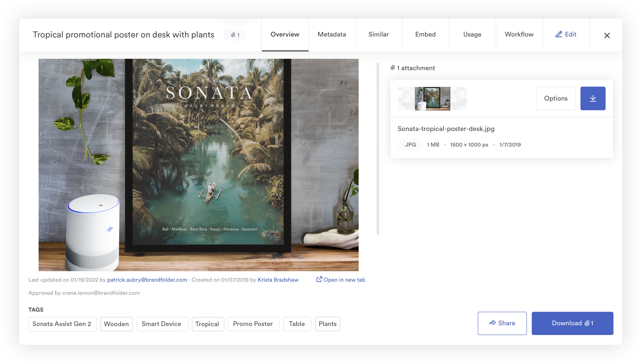Click the Sonata-tropical-poster-desk.jpg filename

(446, 129)
